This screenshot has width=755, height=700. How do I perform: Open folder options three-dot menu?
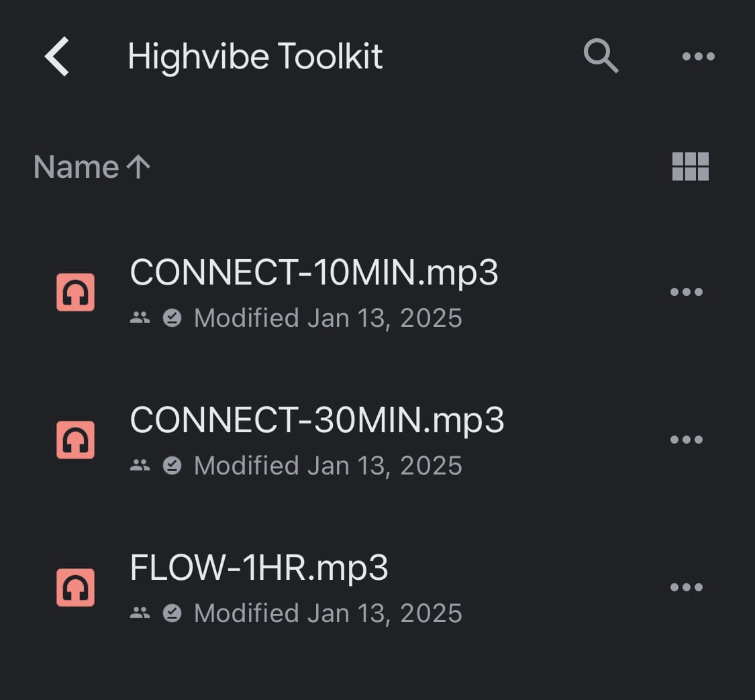point(698,56)
